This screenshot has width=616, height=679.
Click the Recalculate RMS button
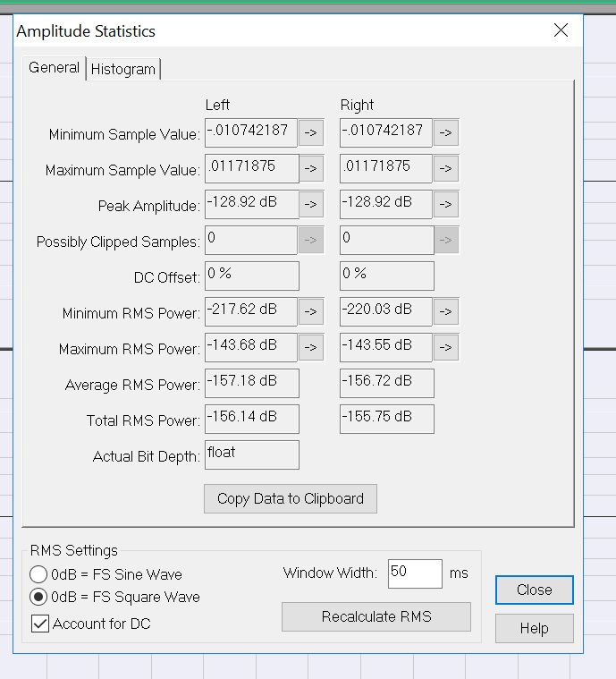click(x=376, y=616)
